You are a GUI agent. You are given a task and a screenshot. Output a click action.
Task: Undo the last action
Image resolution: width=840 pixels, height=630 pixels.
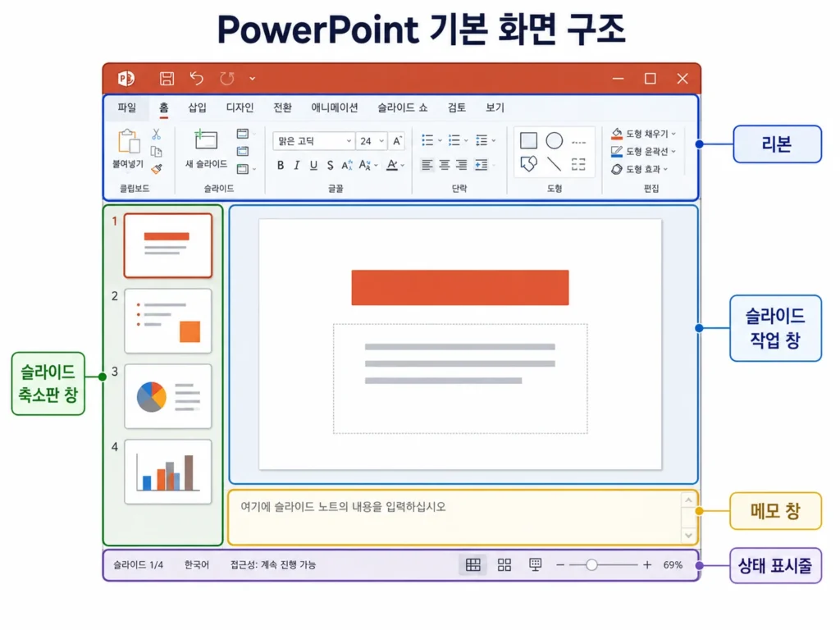pos(197,79)
